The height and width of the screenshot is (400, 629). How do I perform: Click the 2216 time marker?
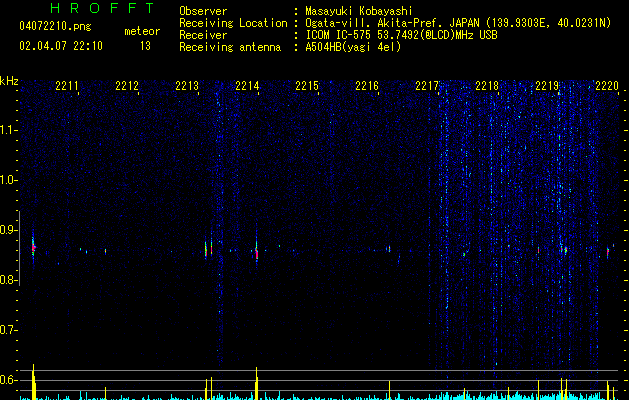(x=367, y=86)
